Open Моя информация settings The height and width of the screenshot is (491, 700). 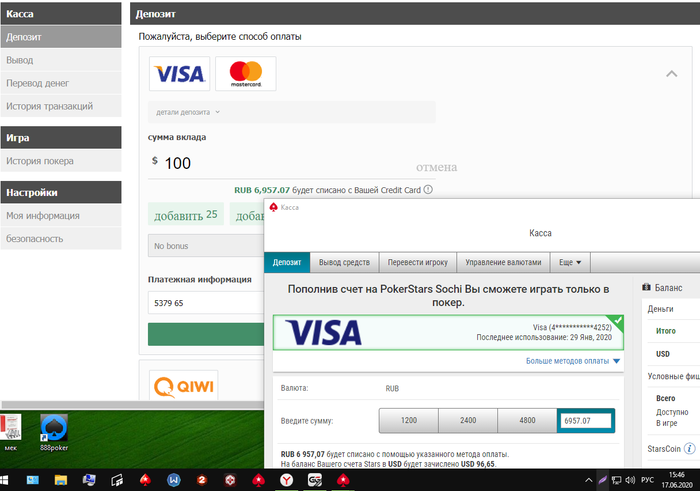[61, 216]
